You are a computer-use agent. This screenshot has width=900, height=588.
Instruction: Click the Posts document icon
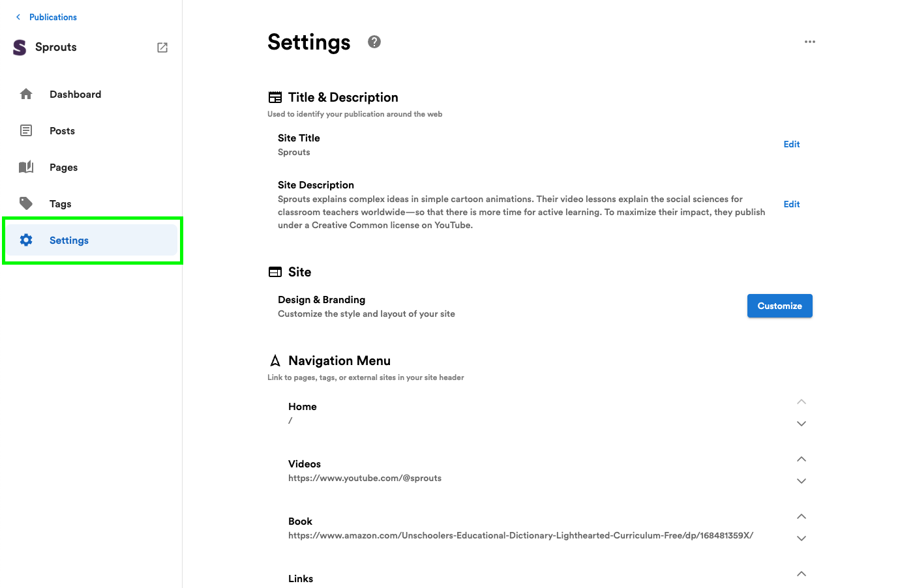point(26,130)
